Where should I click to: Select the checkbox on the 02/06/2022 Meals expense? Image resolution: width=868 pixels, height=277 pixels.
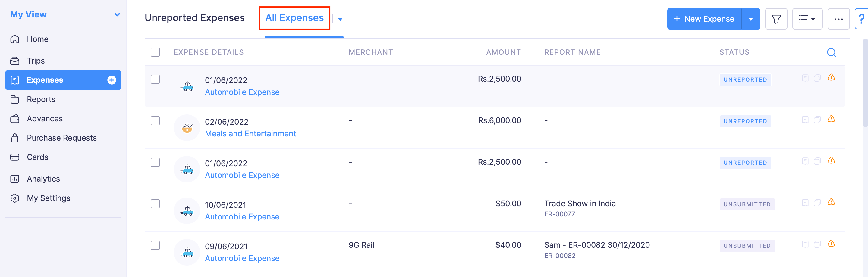tap(155, 121)
